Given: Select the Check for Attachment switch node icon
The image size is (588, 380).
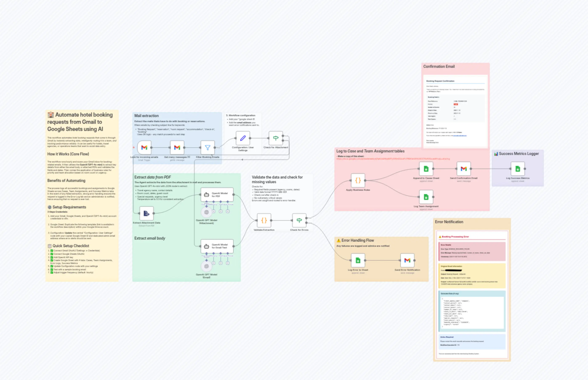Looking at the screenshot, I should 275,138.
